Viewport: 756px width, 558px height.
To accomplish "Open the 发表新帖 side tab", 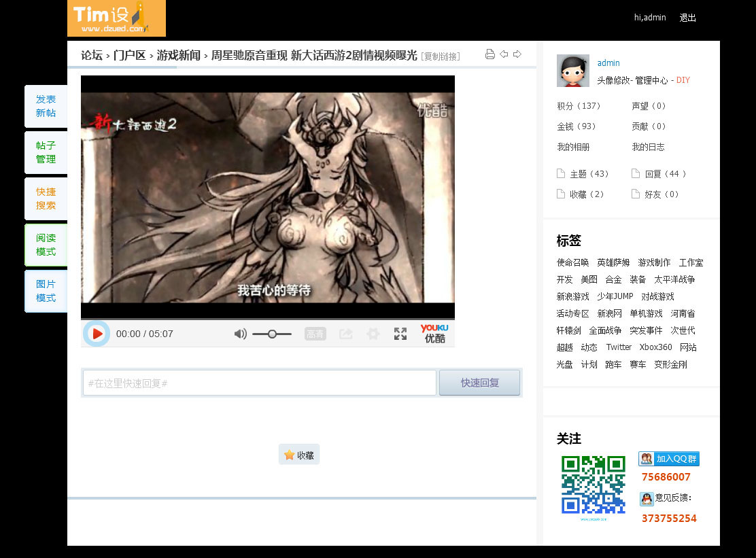I will [x=46, y=106].
